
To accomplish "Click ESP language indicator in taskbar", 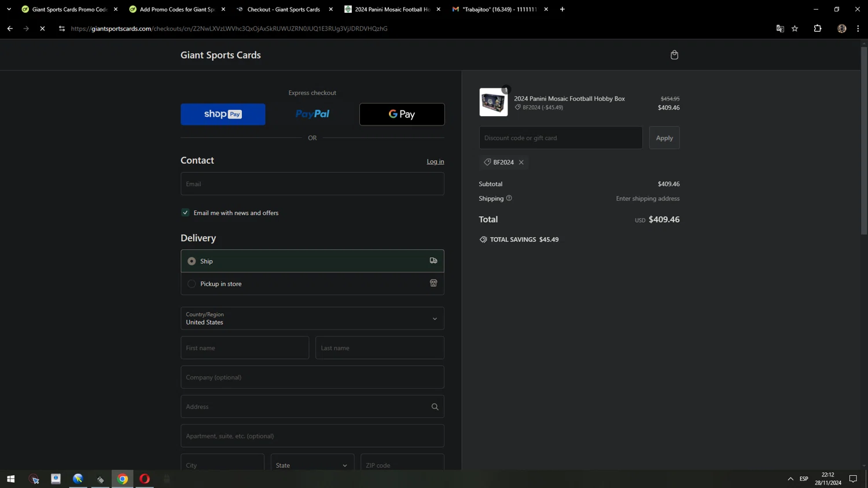I will coord(804,479).
